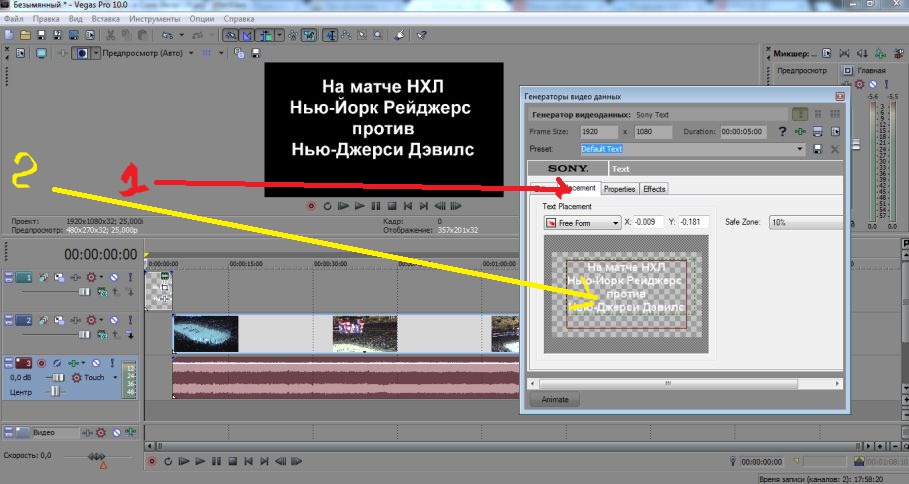Switch to the Effects tab
The image size is (909, 484).
pos(654,189)
